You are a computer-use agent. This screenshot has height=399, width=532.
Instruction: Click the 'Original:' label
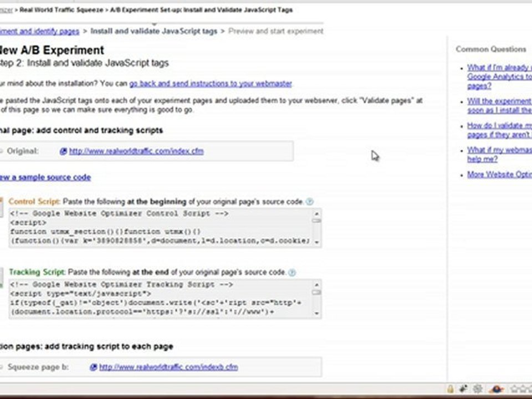(x=22, y=151)
